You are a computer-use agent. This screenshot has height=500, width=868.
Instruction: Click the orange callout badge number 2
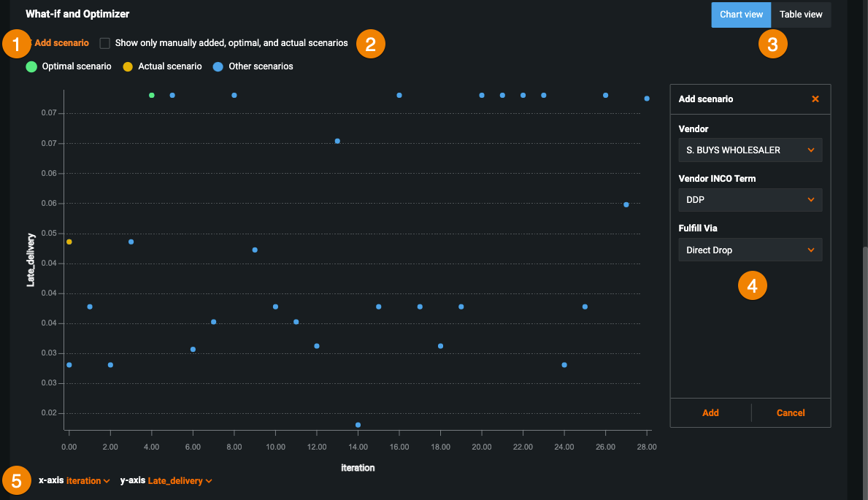[x=370, y=44]
